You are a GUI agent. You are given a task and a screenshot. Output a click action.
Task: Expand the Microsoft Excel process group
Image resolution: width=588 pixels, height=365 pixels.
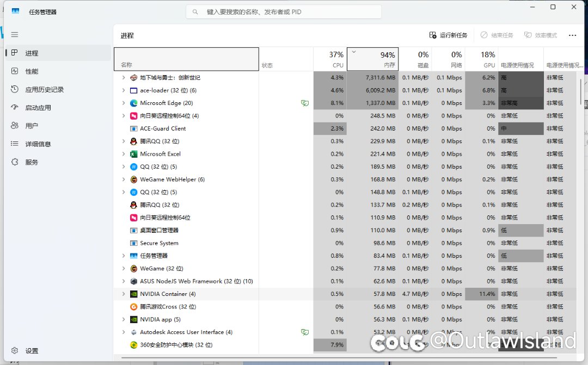coord(124,154)
